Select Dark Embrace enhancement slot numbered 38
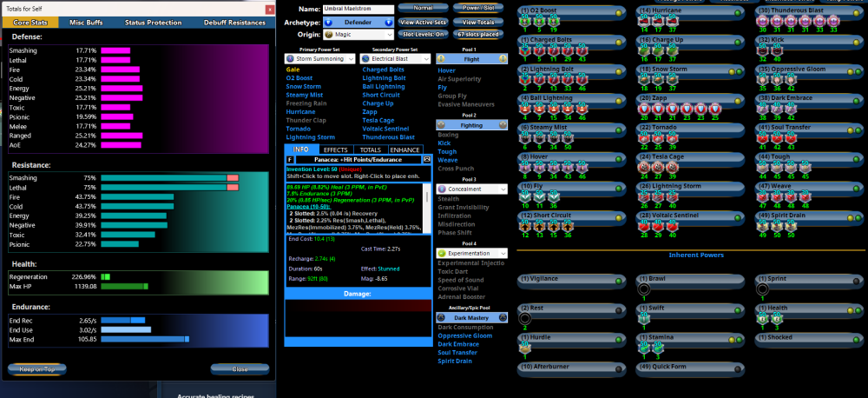The width and height of the screenshot is (868, 398). [763, 109]
